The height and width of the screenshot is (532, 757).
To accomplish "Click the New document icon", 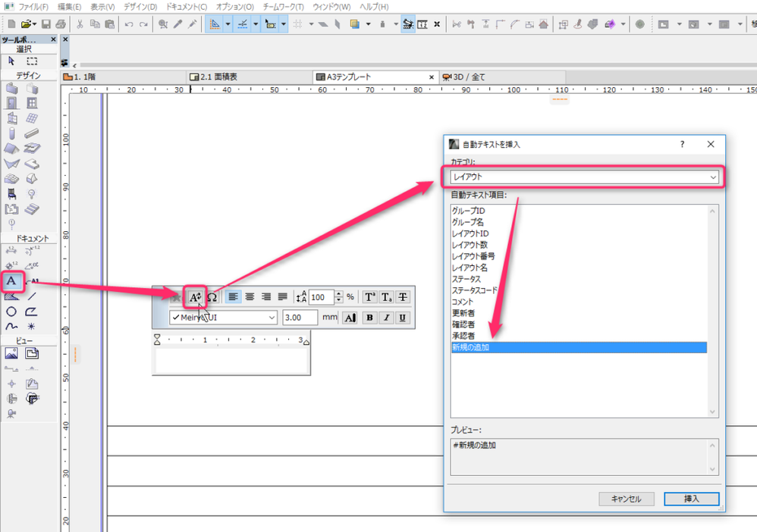I will [11, 24].
